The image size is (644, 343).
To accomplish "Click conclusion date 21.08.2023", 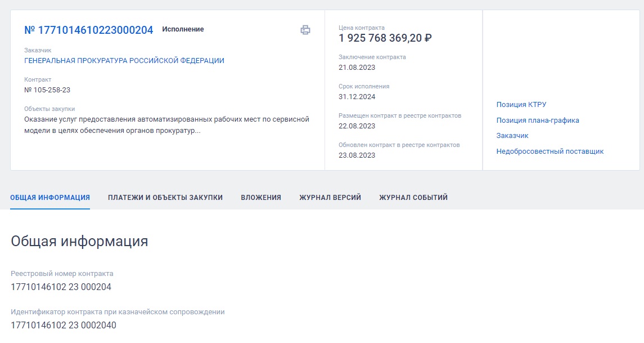I will (x=357, y=68).
